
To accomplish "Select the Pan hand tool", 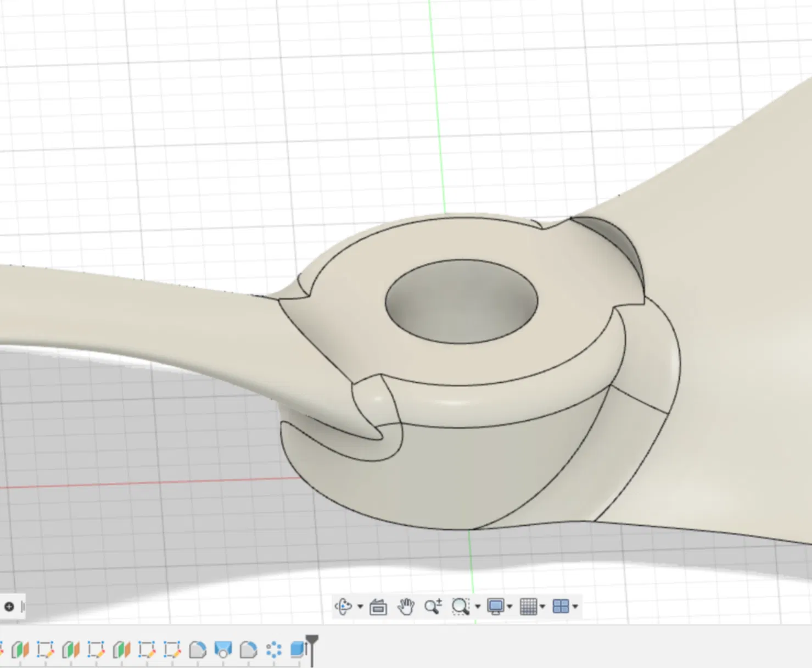I will point(406,606).
